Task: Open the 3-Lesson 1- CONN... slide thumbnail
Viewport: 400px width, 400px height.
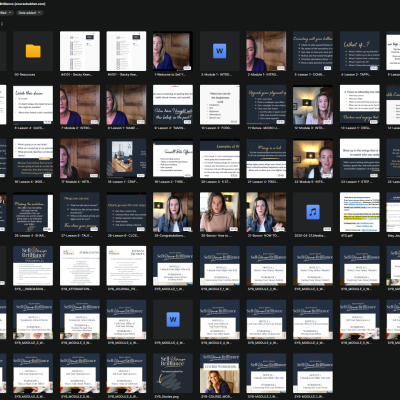Action: 313,51
